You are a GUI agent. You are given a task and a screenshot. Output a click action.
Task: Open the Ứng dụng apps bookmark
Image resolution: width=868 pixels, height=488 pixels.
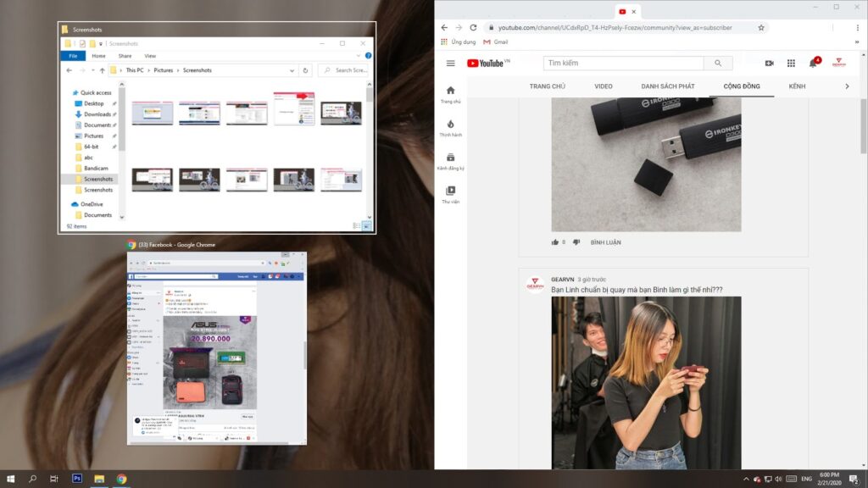459,42
